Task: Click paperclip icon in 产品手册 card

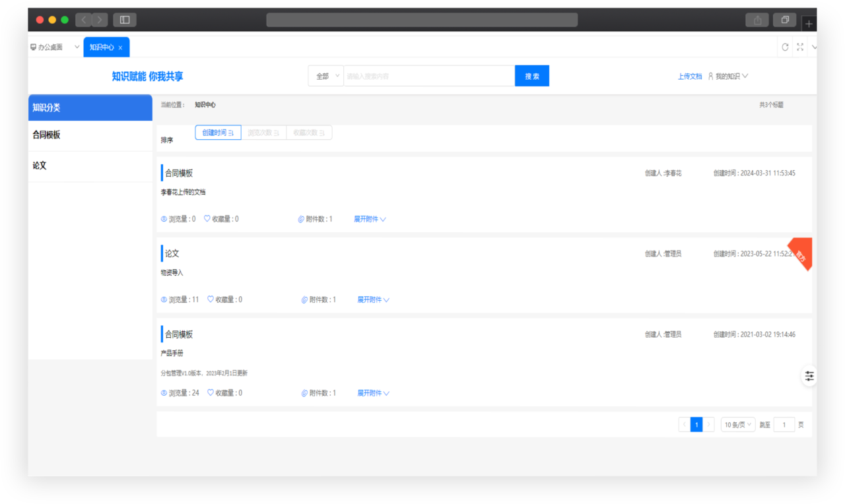Action: 304,393
